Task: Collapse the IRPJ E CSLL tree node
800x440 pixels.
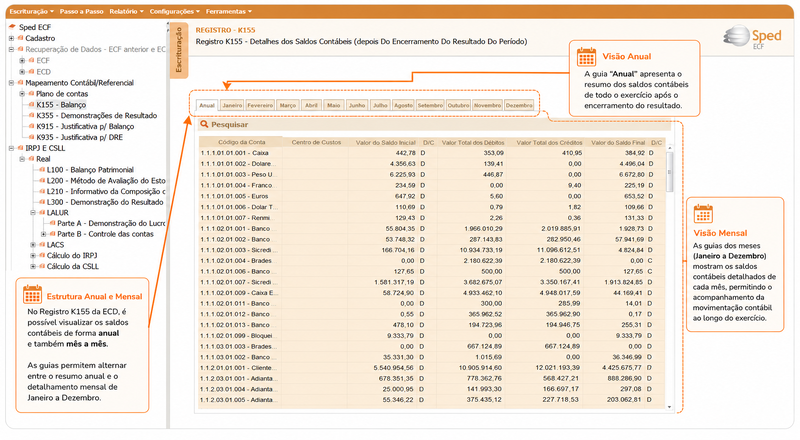Action: click(11, 148)
